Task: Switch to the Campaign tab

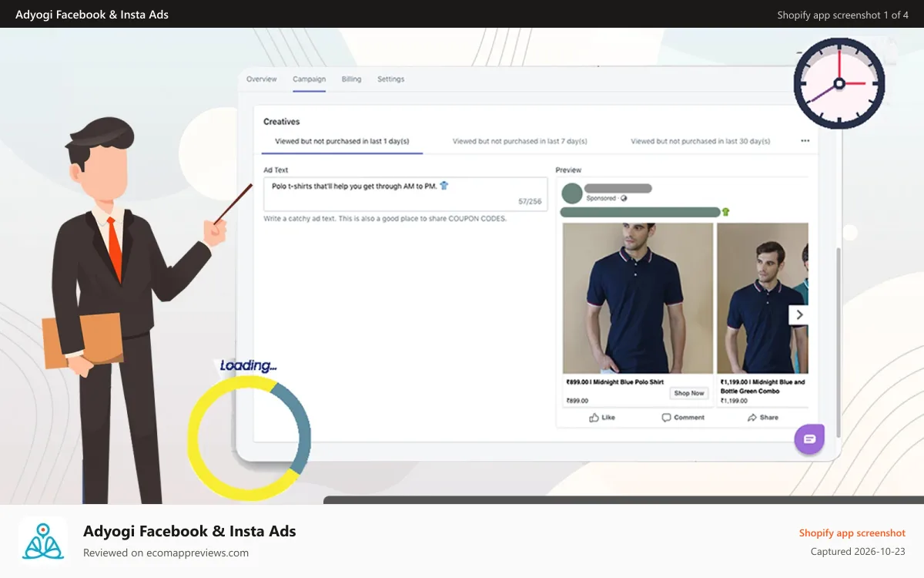Action: 309,79
